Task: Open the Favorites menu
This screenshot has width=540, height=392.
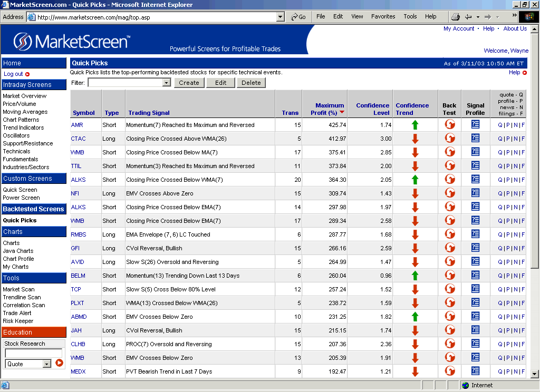Action: (383, 16)
